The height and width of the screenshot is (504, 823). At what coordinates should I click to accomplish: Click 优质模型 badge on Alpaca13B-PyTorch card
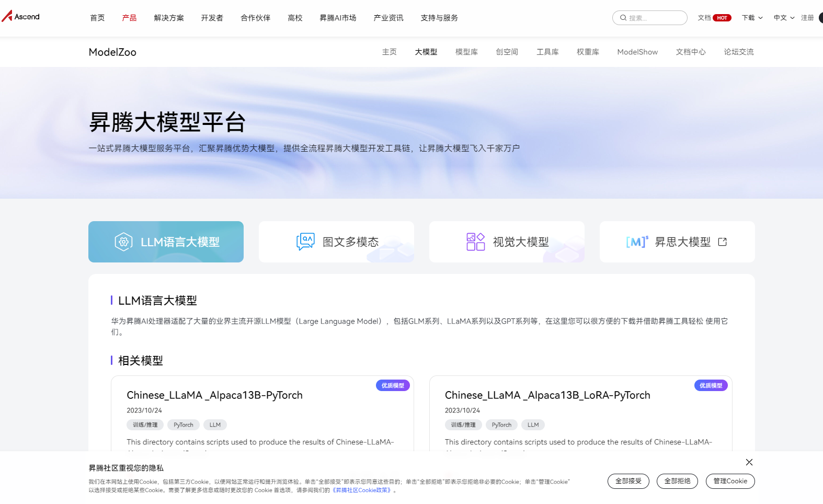(x=393, y=385)
